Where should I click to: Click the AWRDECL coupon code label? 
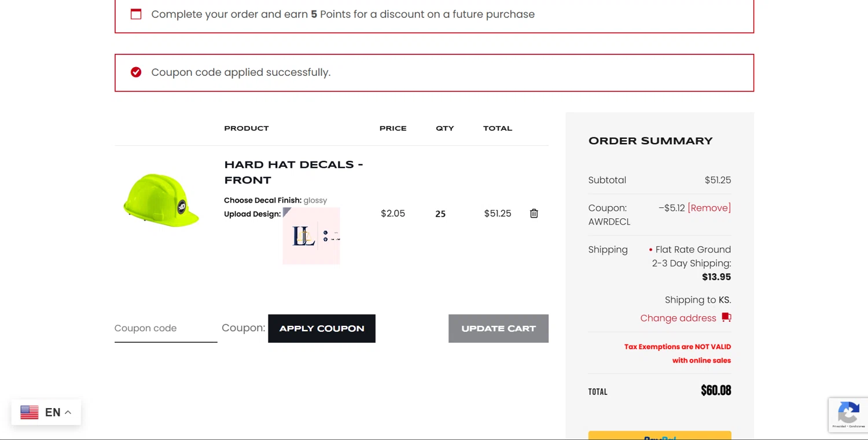(x=609, y=222)
